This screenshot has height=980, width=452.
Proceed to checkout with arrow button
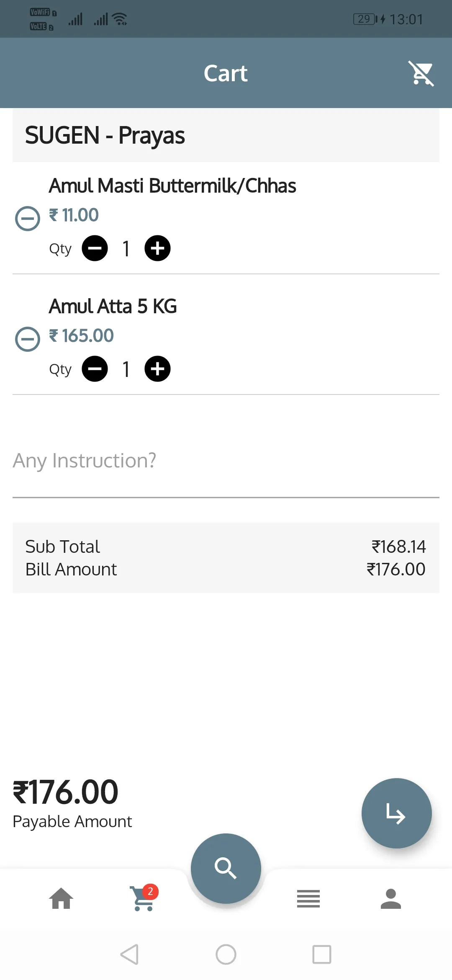(x=396, y=813)
